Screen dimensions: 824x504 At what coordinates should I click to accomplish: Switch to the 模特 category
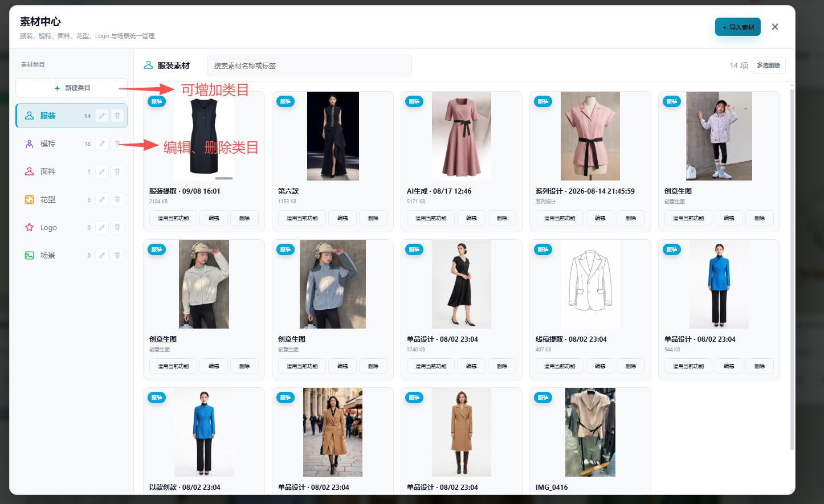[71, 144]
